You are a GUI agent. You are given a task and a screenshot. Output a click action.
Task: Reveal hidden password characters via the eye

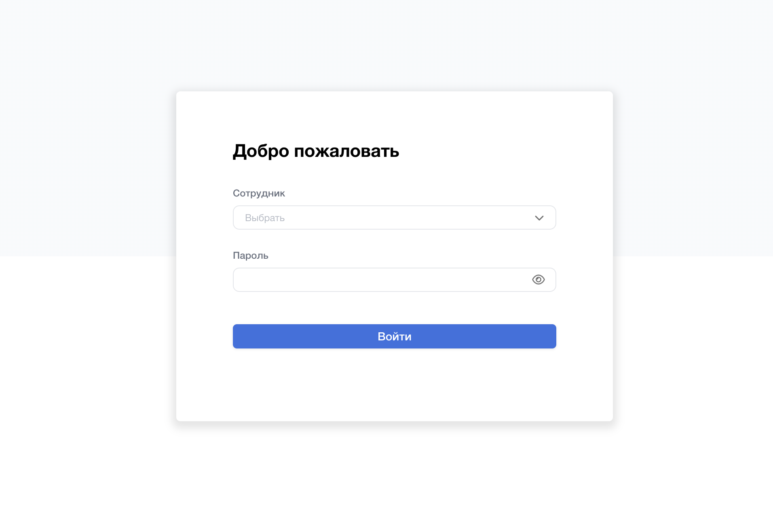pyautogui.click(x=538, y=280)
